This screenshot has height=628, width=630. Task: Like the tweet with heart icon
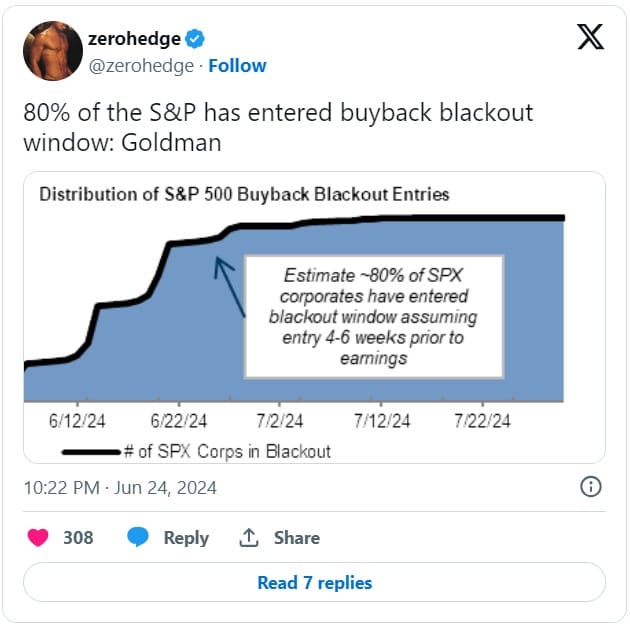click(x=38, y=537)
